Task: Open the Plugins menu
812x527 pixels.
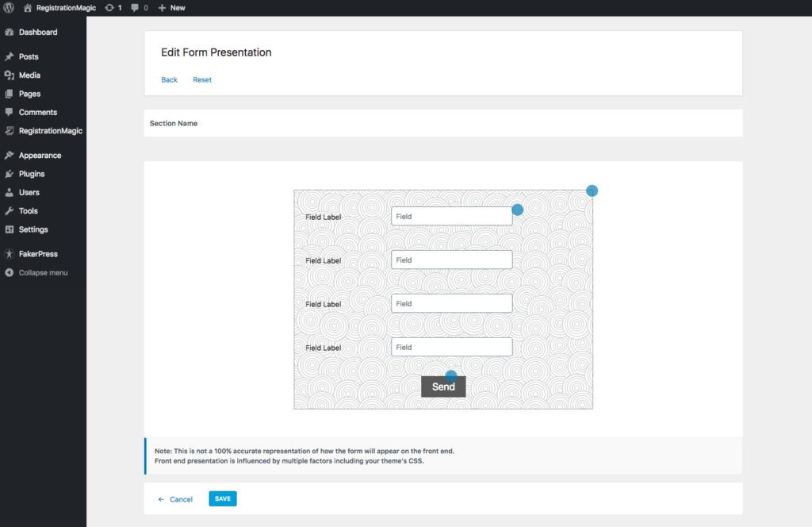Action: click(32, 174)
